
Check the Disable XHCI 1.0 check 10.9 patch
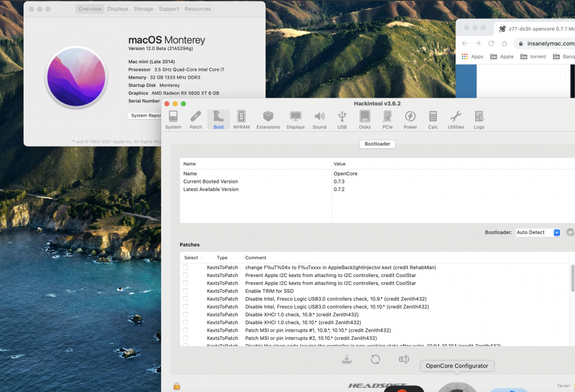186,314
